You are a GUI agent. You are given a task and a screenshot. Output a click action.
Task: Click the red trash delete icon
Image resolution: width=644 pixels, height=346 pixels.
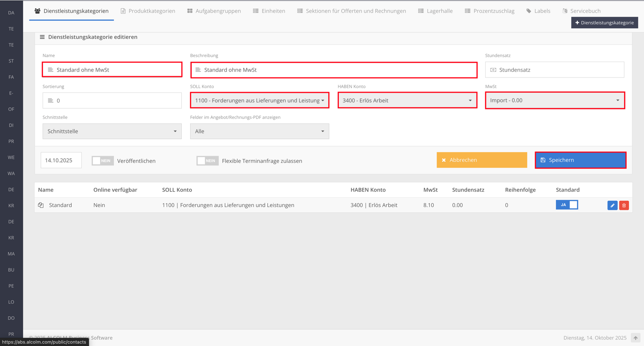pyautogui.click(x=624, y=205)
